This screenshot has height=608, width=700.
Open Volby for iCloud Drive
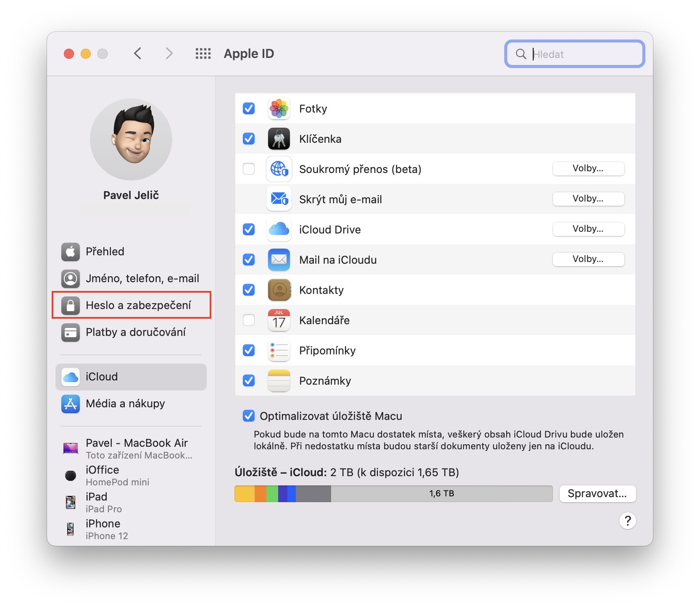(x=588, y=229)
